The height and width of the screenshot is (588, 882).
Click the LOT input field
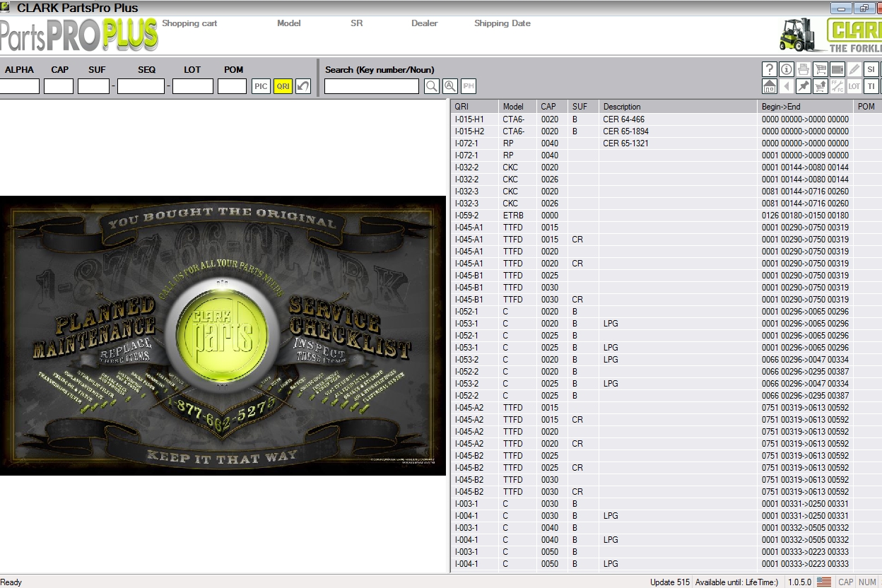[193, 86]
